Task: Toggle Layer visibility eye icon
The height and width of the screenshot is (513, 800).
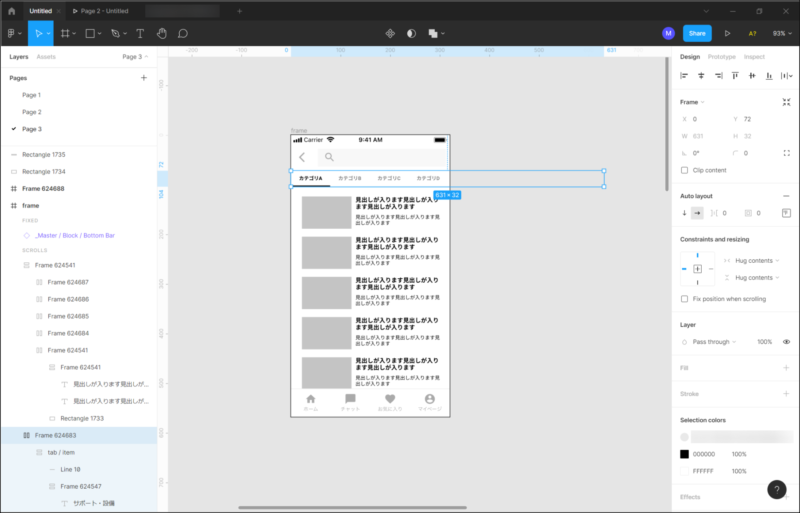Action: tap(786, 342)
